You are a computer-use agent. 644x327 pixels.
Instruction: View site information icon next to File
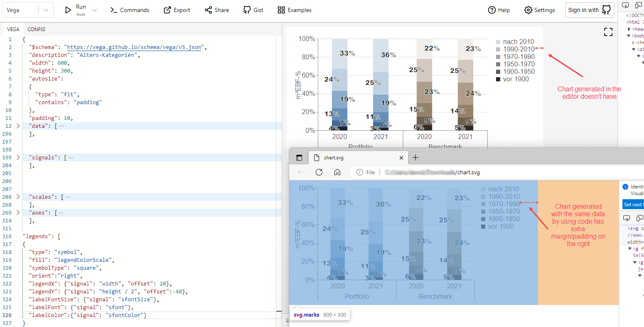pyautogui.click(x=360, y=172)
